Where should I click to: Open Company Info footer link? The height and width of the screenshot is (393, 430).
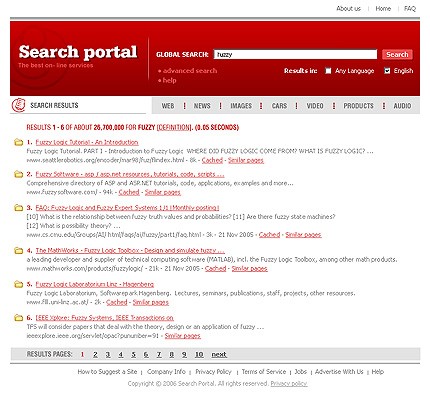tap(166, 372)
